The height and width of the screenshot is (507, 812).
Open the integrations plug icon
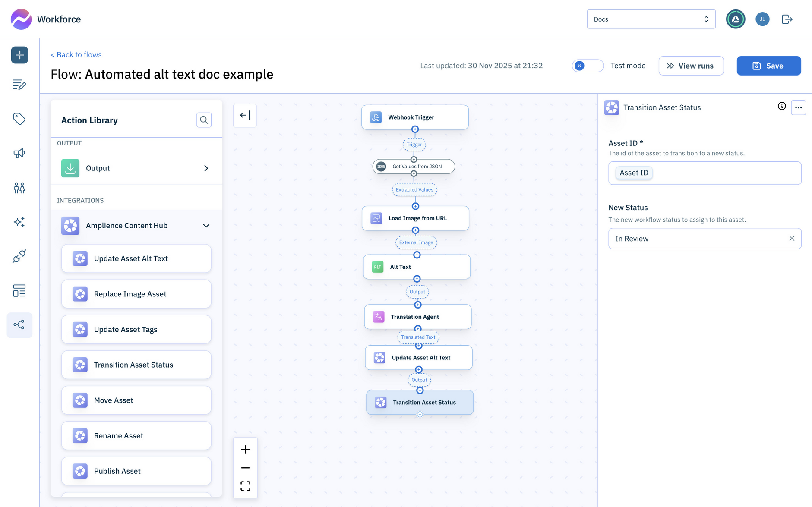click(19, 256)
